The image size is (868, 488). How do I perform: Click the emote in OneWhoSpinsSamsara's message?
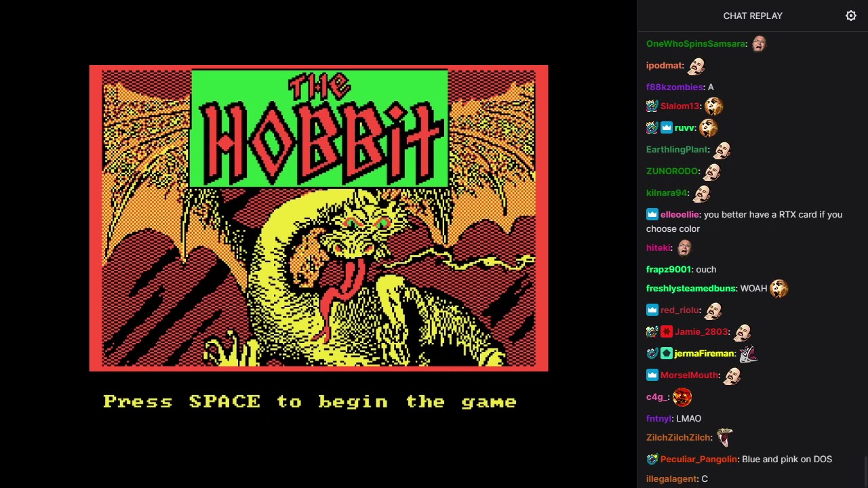click(759, 43)
